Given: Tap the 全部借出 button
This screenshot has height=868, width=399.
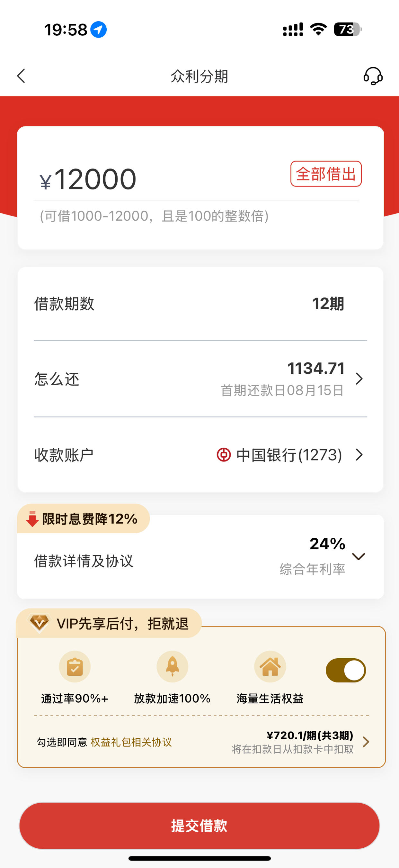Looking at the screenshot, I should point(326,174).
